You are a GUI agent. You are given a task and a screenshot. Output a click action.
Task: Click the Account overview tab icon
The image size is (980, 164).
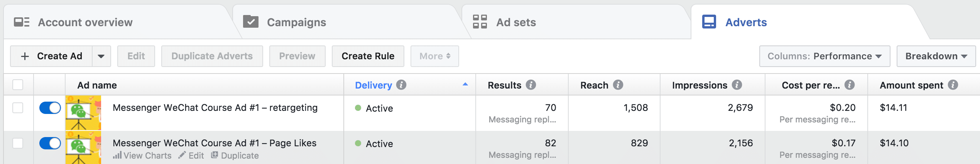[22, 22]
